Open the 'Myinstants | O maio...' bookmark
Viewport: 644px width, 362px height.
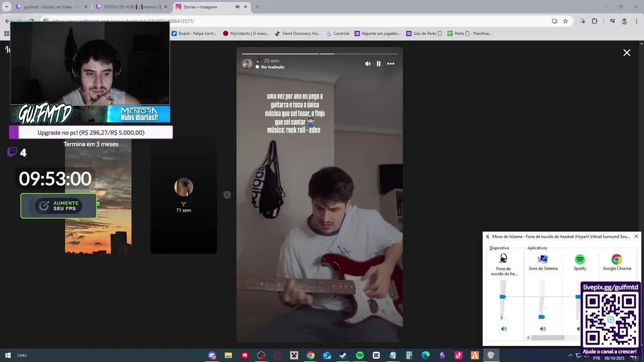pos(246,34)
